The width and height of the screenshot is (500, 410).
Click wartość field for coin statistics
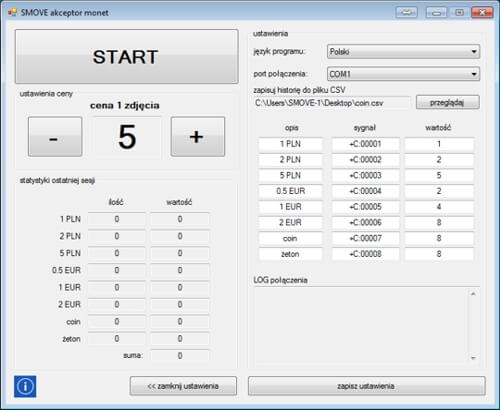pyautogui.click(x=180, y=322)
